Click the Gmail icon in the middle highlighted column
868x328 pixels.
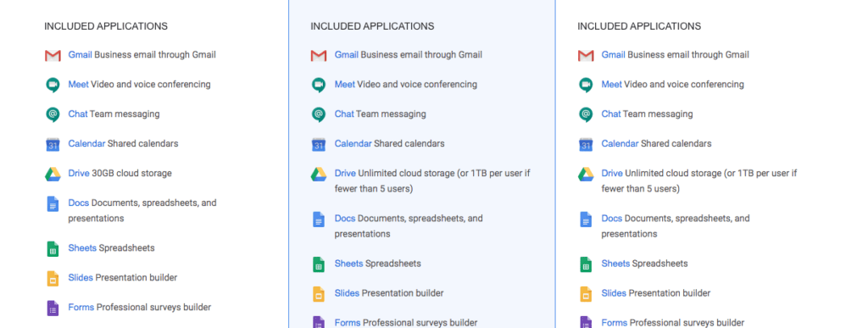click(319, 55)
